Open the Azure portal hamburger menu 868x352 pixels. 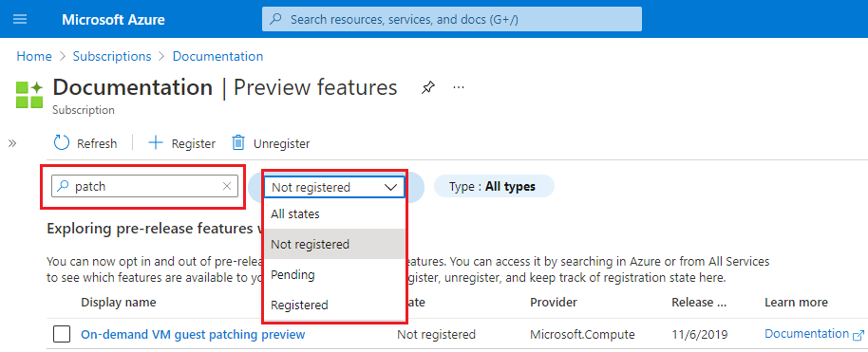(20, 19)
